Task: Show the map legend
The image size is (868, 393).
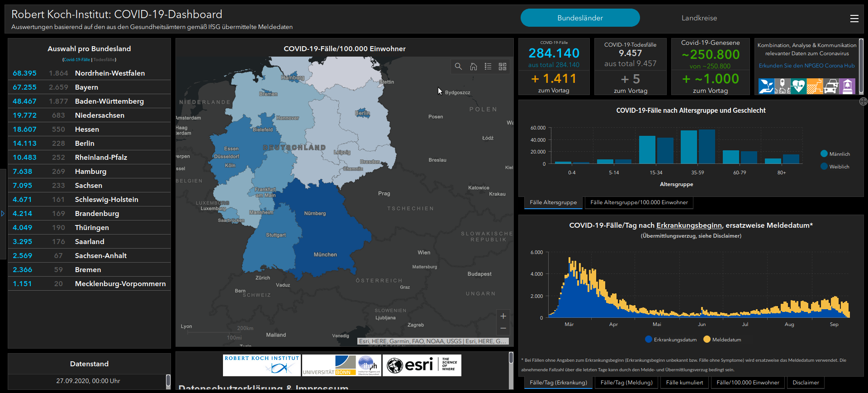Action: (x=488, y=67)
